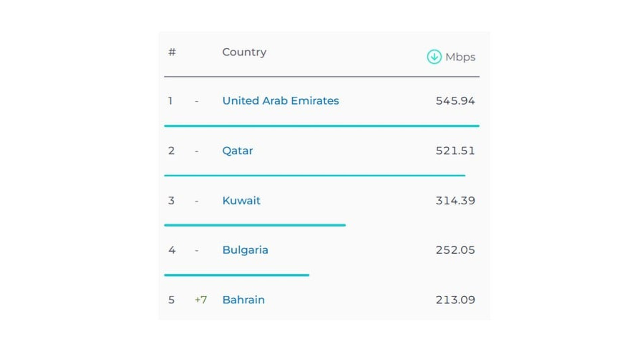Open the Bulgaria country link

pos(245,250)
